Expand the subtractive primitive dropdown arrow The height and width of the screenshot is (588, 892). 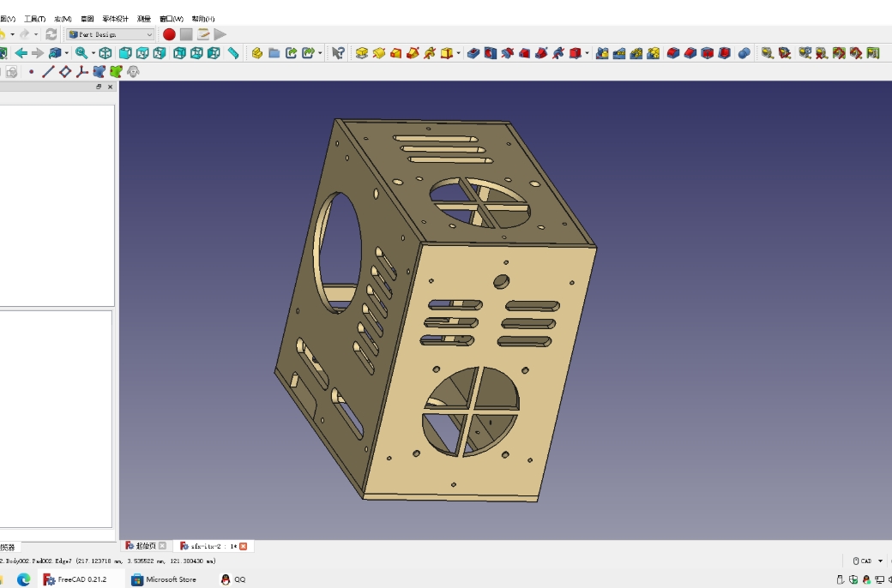tap(588, 53)
